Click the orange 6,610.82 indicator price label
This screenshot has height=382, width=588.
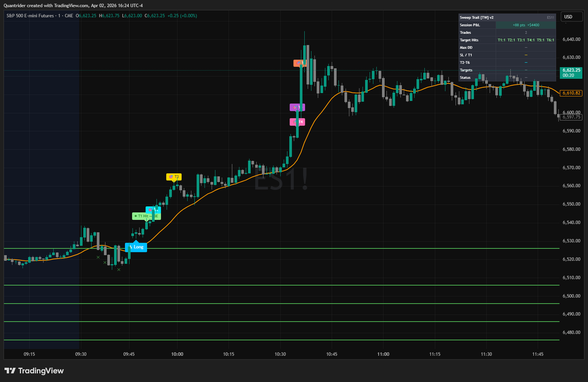pos(571,93)
